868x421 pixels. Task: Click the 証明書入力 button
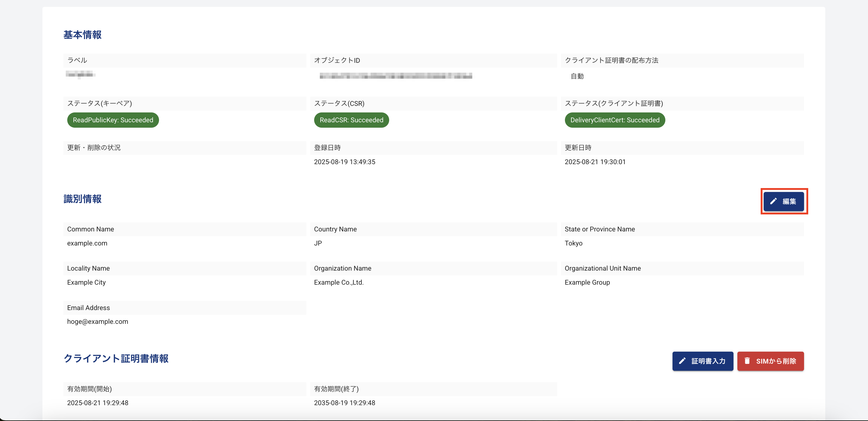point(702,361)
